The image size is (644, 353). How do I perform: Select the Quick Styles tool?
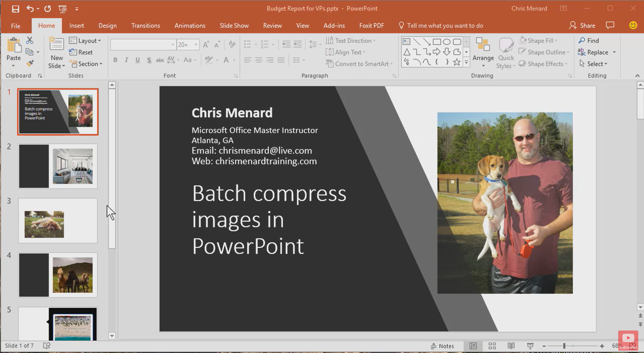coord(505,52)
